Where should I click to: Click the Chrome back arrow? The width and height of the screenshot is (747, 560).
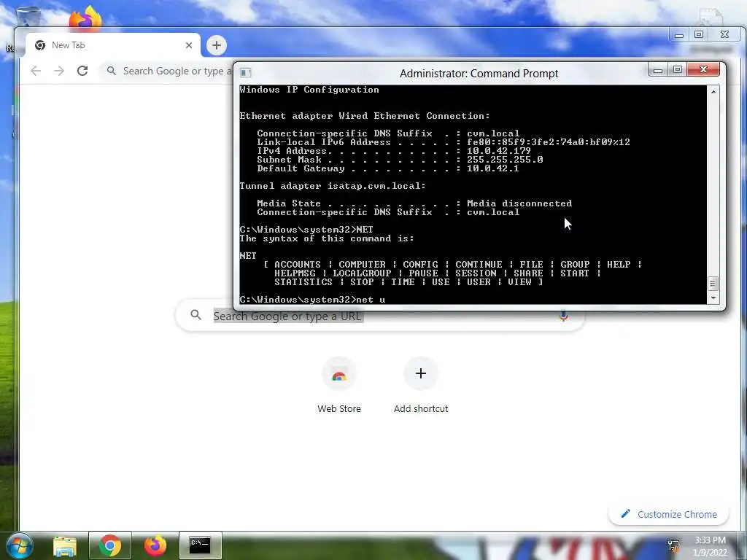click(36, 71)
